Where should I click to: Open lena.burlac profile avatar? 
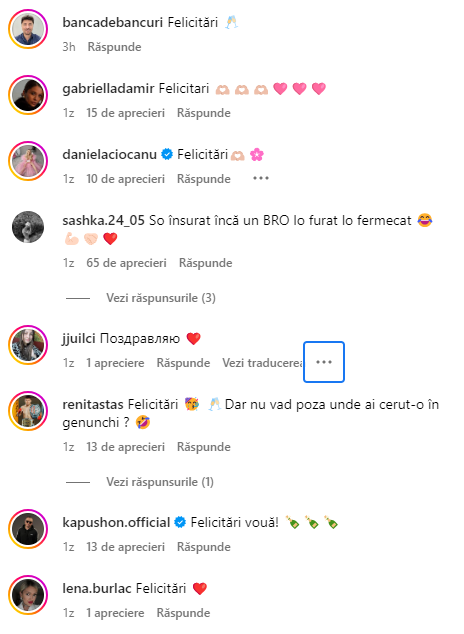point(28,595)
